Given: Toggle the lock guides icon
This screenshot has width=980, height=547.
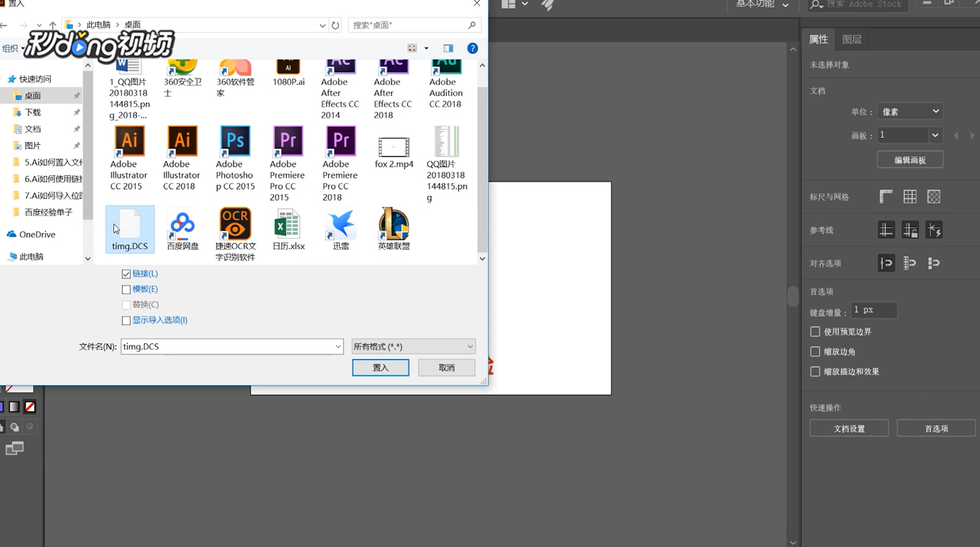Looking at the screenshot, I should [909, 230].
